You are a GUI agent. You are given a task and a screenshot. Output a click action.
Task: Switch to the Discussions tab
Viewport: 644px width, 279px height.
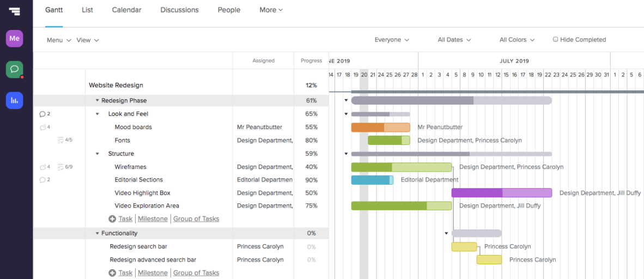(x=179, y=10)
